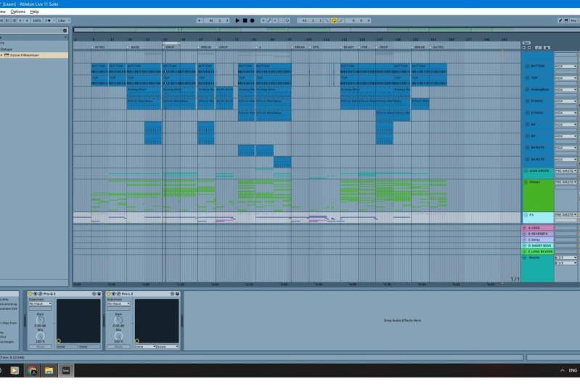The height and width of the screenshot is (392, 580).
Task: Start playback with the Play button
Action: tap(237, 21)
